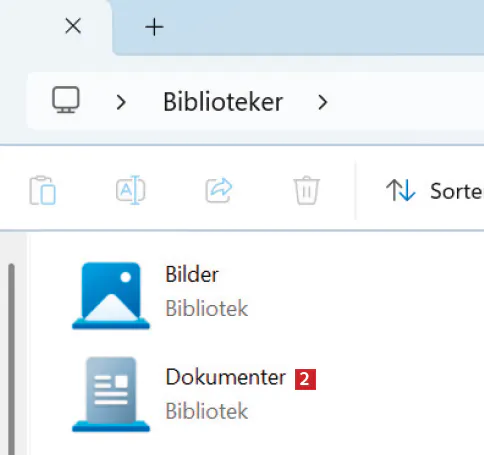Click the Delete trash can icon
Viewport: 484px width, 455px height.
[x=307, y=190]
